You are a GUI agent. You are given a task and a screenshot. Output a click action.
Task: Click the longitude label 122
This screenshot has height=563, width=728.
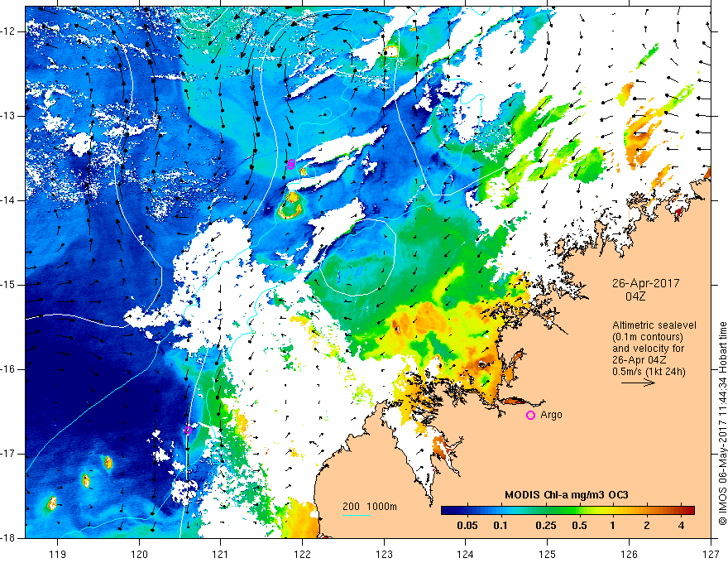pos(302,554)
